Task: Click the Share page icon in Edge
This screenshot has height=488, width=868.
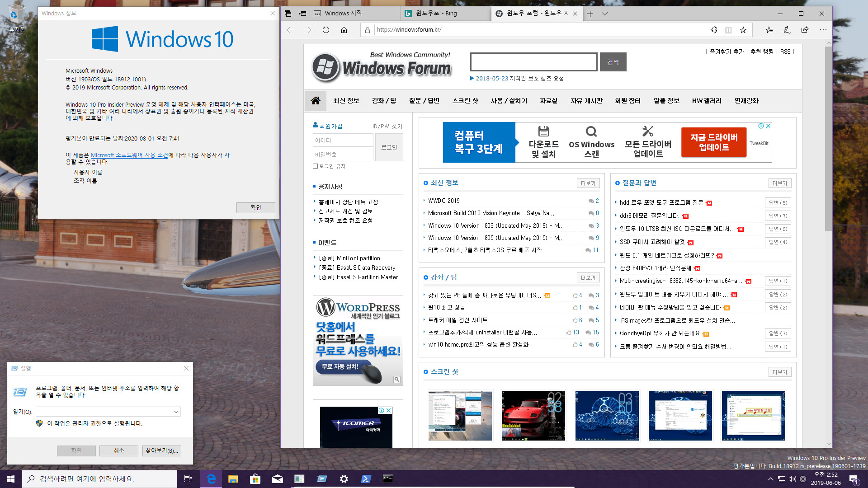Action: tap(805, 30)
